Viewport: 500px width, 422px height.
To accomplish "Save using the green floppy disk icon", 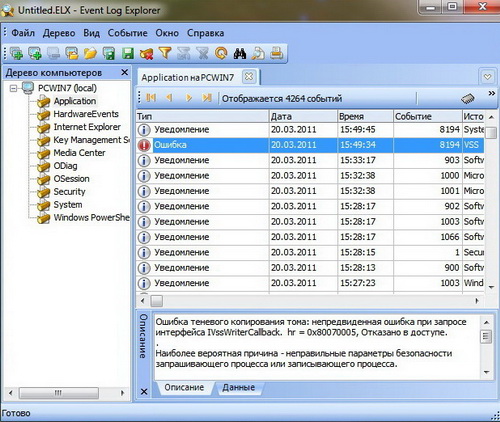I will (127, 53).
